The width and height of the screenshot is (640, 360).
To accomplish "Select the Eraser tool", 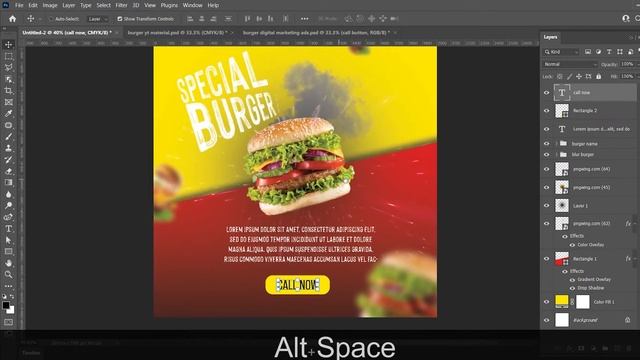I will (9, 171).
